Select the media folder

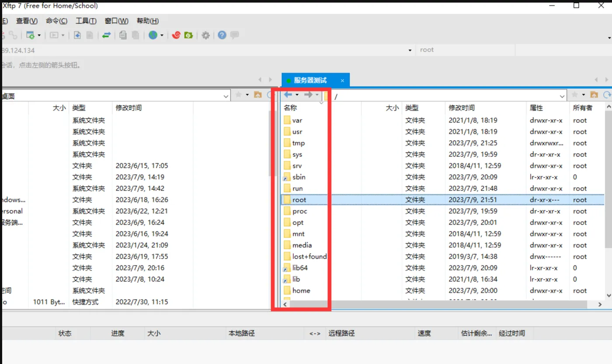(302, 245)
